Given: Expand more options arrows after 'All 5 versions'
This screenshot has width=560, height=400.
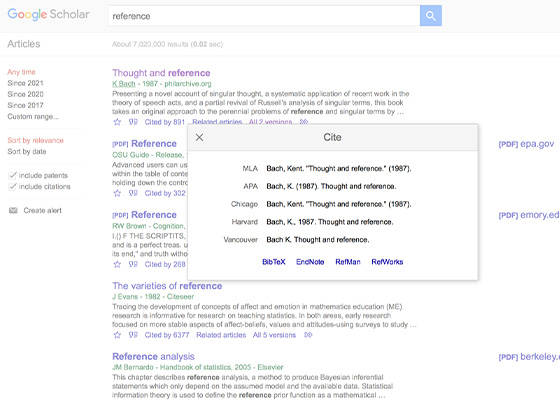Looking at the screenshot, I should 308,335.
